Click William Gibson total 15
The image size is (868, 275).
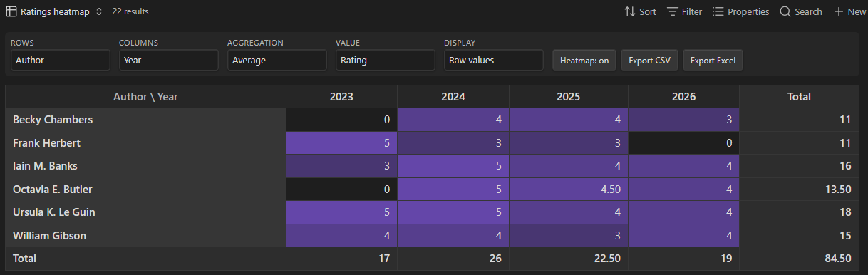pos(800,236)
